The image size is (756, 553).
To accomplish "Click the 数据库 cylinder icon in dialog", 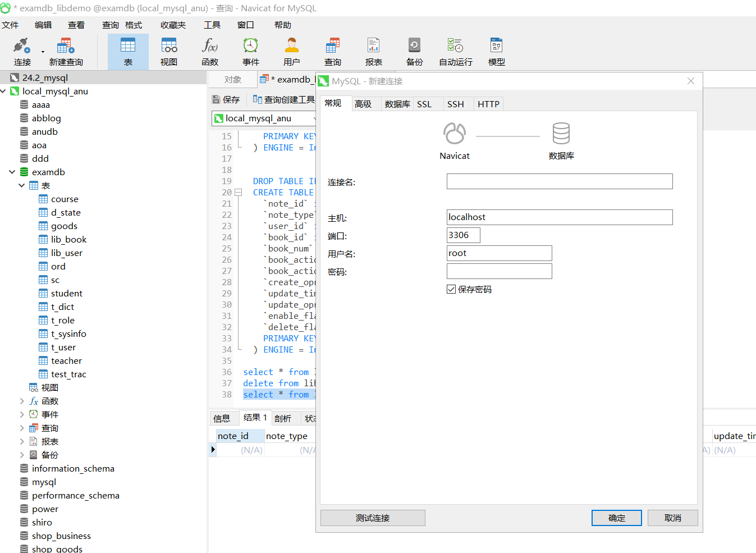I will pyautogui.click(x=561, y=134).
